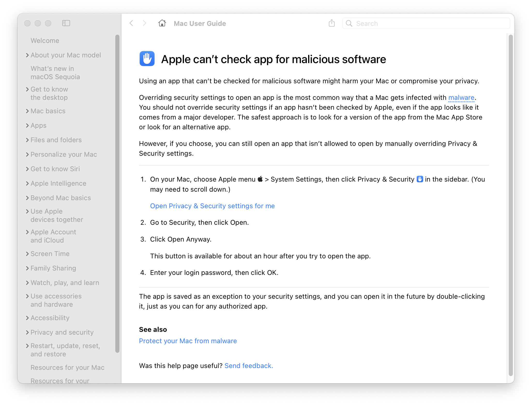Click the Mac User Guide title
This screenshot has height=405, width=532.
200,24
